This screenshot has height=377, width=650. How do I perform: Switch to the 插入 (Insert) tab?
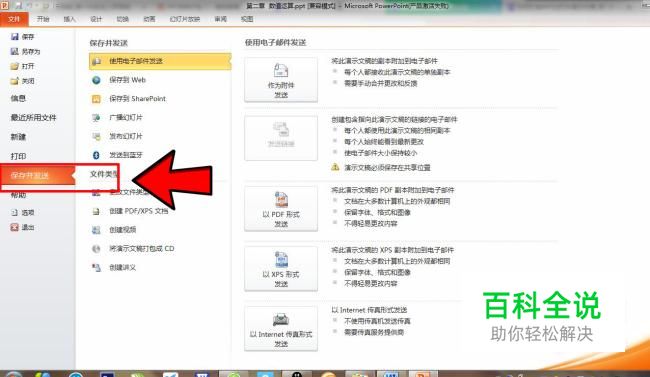tap(70, 19)
